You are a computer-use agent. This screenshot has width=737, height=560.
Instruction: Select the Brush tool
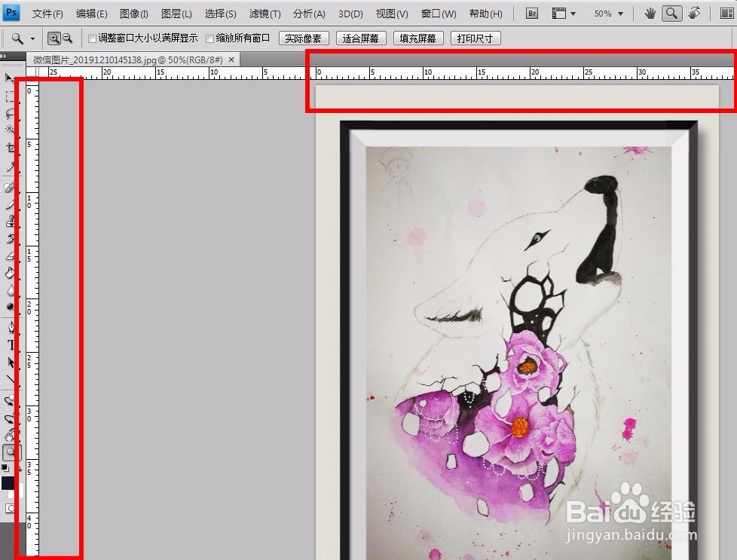pyautogui.click(x=9, y=204)
